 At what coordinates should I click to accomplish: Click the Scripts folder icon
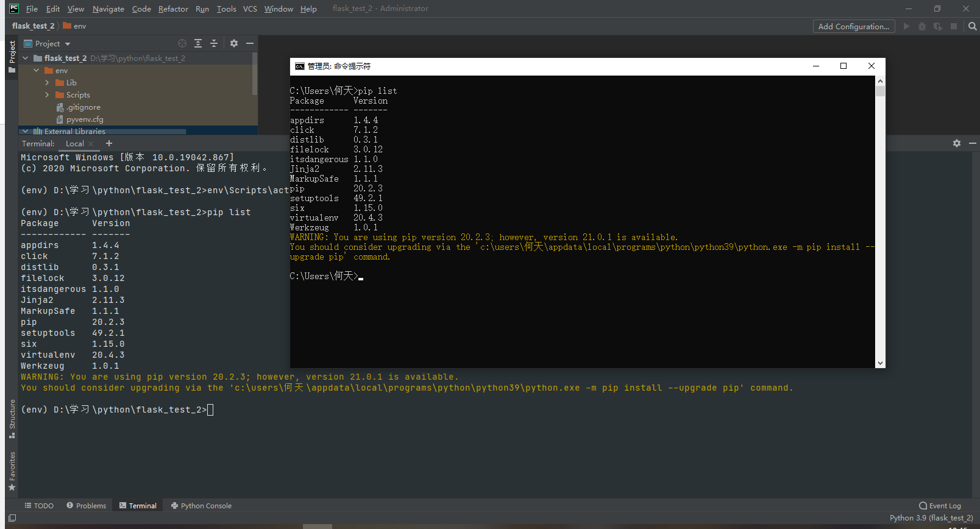pyautogui.click(x=60, y=95)
